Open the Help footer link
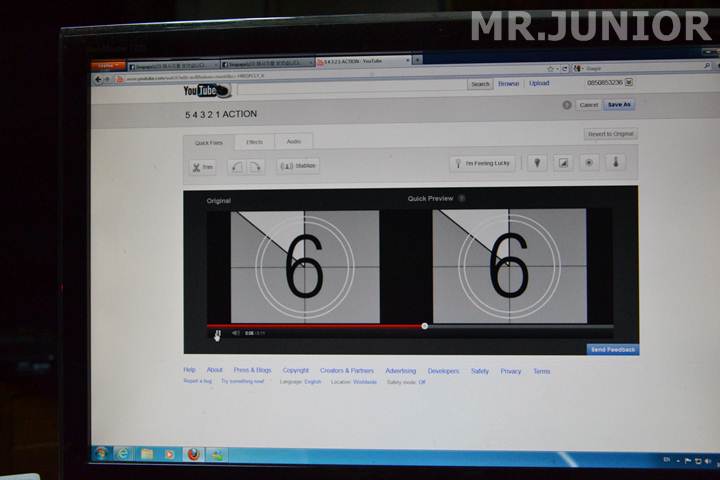The height and width of the screenshot is (480, 720). [x=189, y=370]
